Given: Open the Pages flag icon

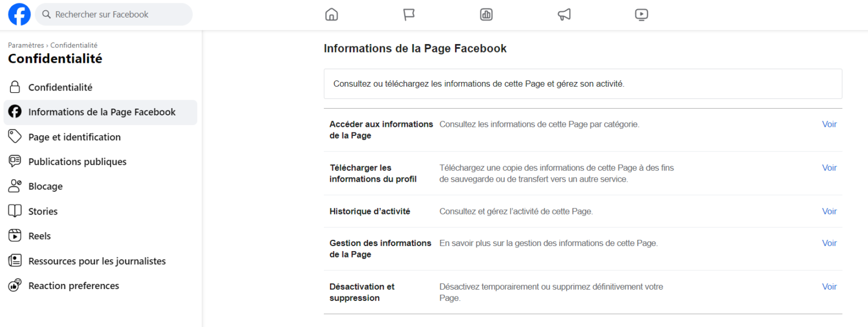Looking at the screenshot, I should coord(409,15).
